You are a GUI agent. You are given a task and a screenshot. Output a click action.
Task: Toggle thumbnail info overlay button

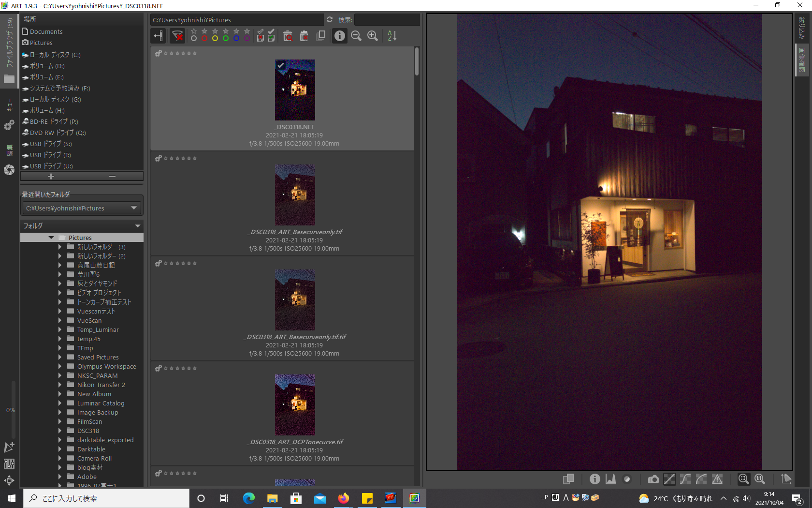(x=340, y=36)
